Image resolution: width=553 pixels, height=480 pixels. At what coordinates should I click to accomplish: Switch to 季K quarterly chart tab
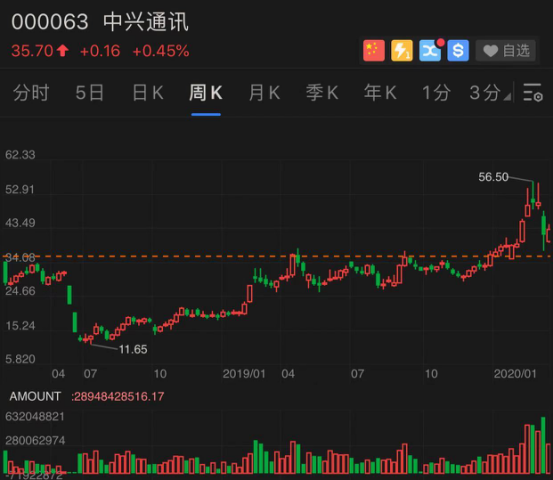[322, 93]
